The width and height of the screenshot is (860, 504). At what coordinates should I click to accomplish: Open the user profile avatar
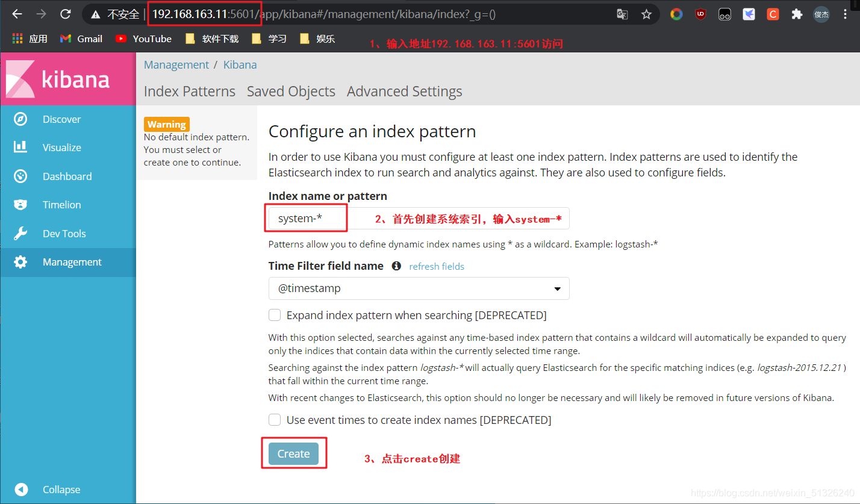point(821,14)
